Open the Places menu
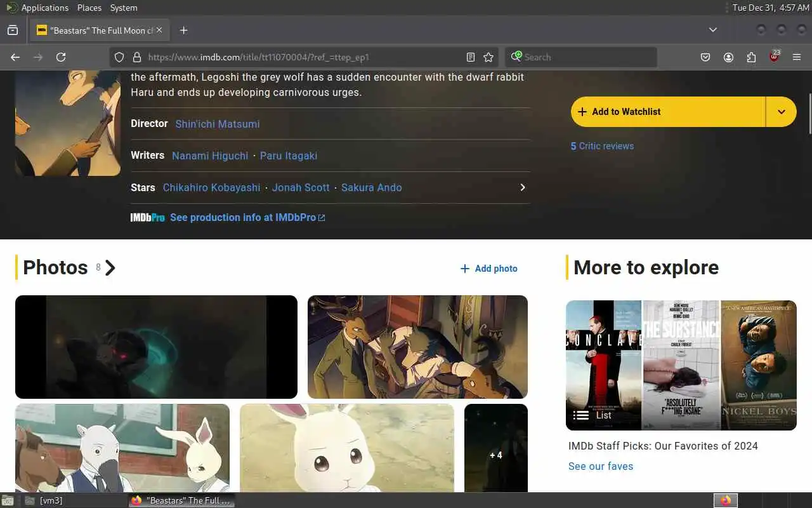The image size is (812, 508). click(x=89, y=8)
